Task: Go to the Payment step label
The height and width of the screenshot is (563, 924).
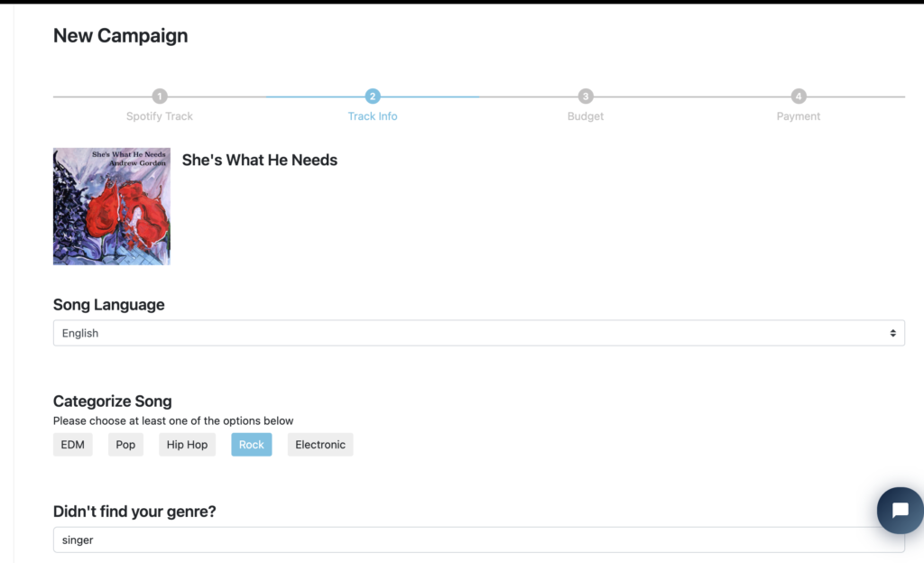Action: point(799,116)
